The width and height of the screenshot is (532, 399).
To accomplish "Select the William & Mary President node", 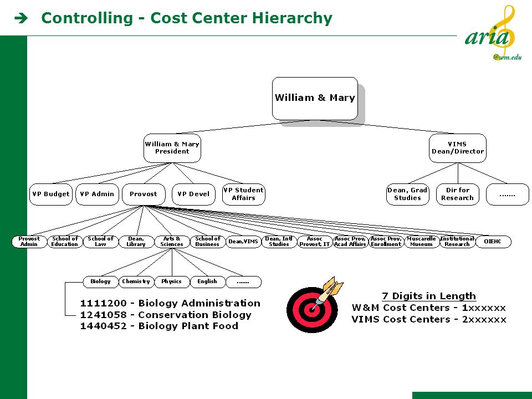I will point(172,148).
